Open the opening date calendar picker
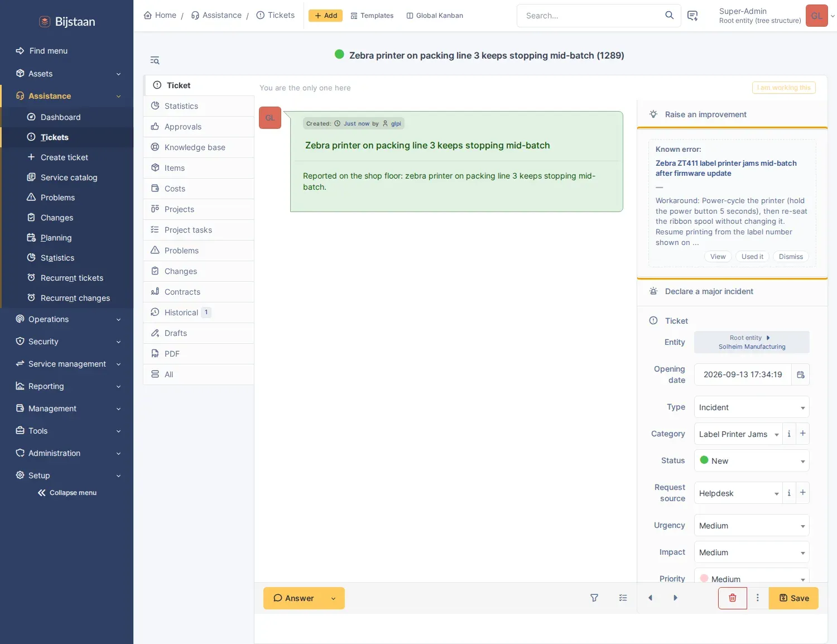 (x=801, y=374)
